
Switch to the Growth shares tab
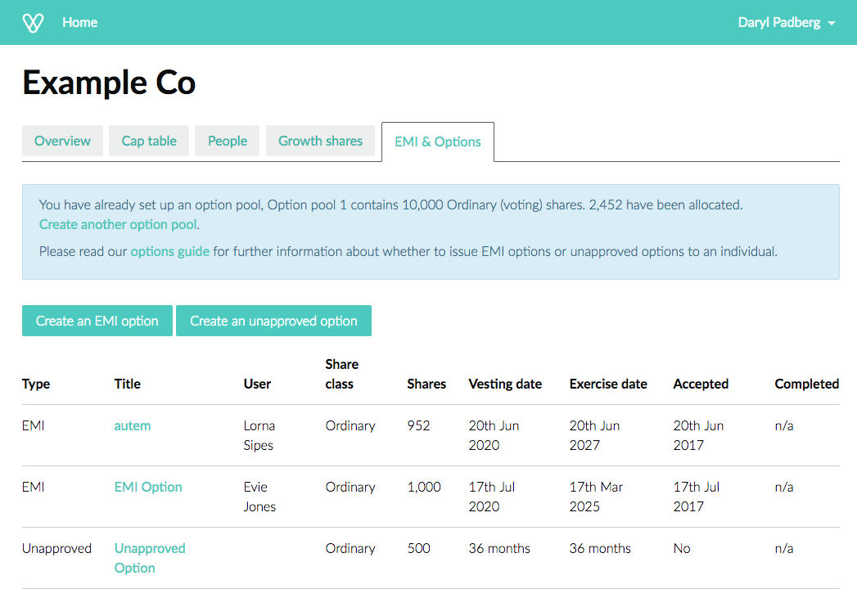point(320,141)
